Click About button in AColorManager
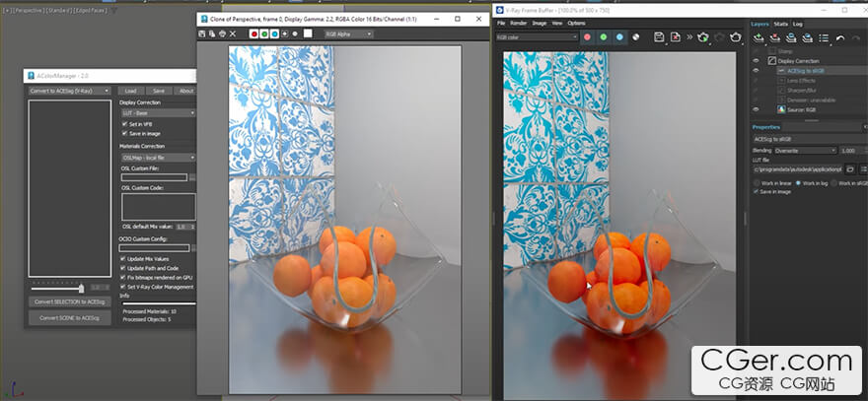Image resolution: width=868 pixels, height=401 pixels. pyautogui.click(x=185, y=91)
